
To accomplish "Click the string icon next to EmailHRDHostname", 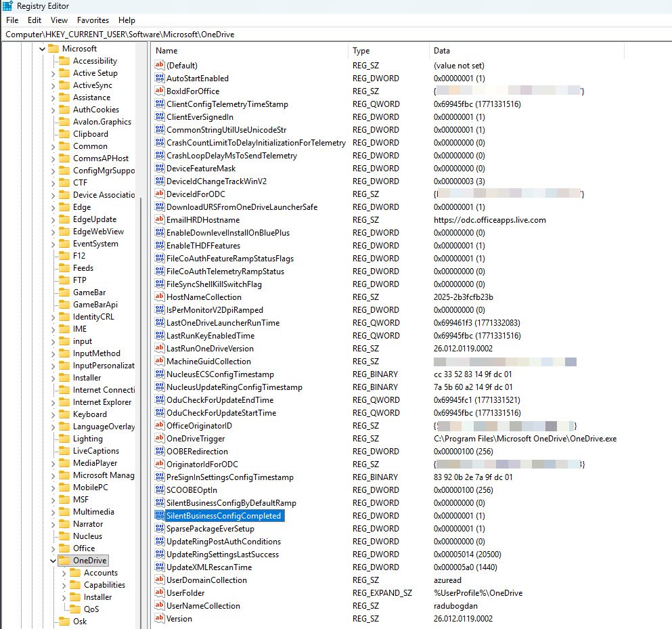I will click(x=160, y=220).
